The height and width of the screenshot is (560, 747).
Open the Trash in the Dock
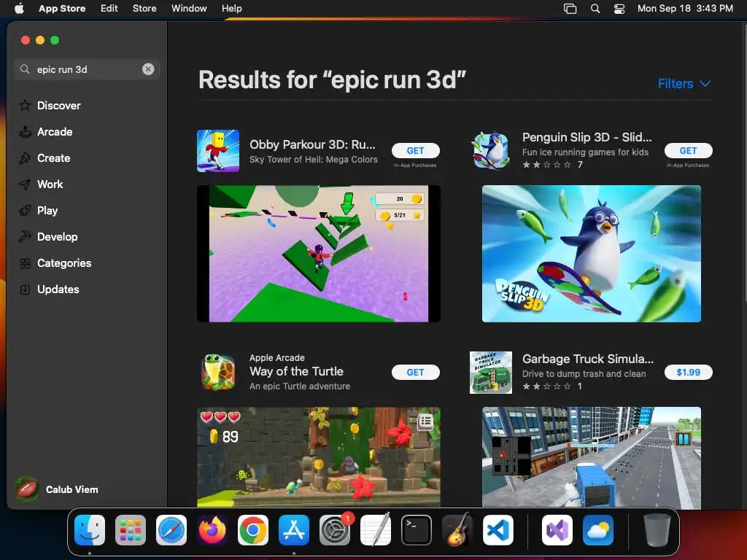(657, 530)
